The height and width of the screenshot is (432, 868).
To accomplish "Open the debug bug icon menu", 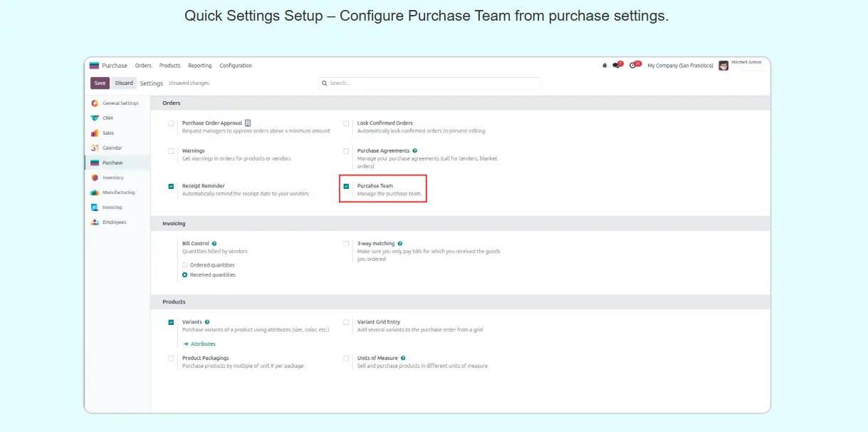I will point(605,66).
